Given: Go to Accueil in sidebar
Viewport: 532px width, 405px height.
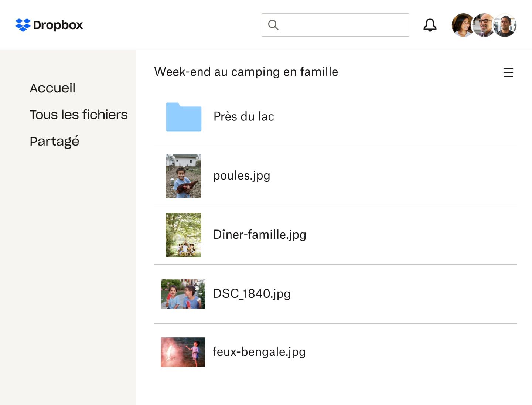Looking at the screenshot, I should (x=52, y=88).
